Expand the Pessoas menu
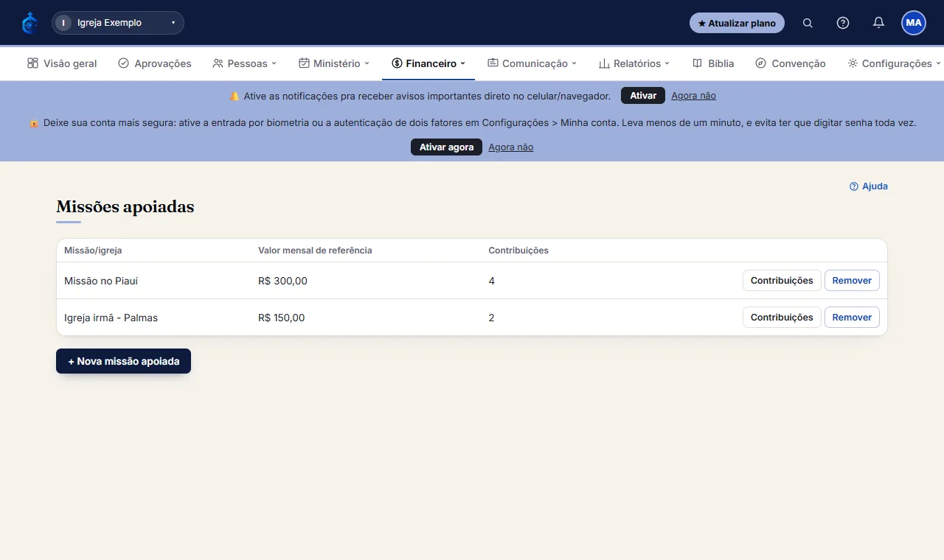The height and width of the screenshot is (560, 944). click(x=244, y=63)
